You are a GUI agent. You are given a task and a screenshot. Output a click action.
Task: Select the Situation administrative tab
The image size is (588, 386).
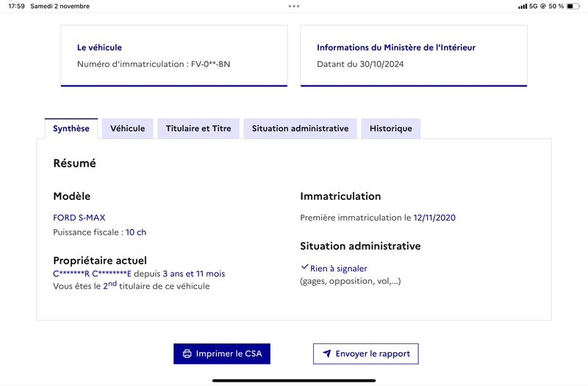tap(300, 128)
